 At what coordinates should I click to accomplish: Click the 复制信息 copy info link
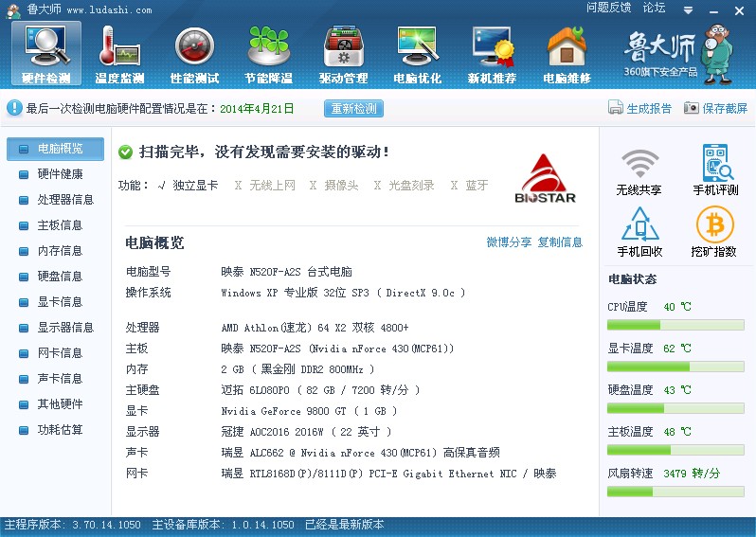(560, 242)
